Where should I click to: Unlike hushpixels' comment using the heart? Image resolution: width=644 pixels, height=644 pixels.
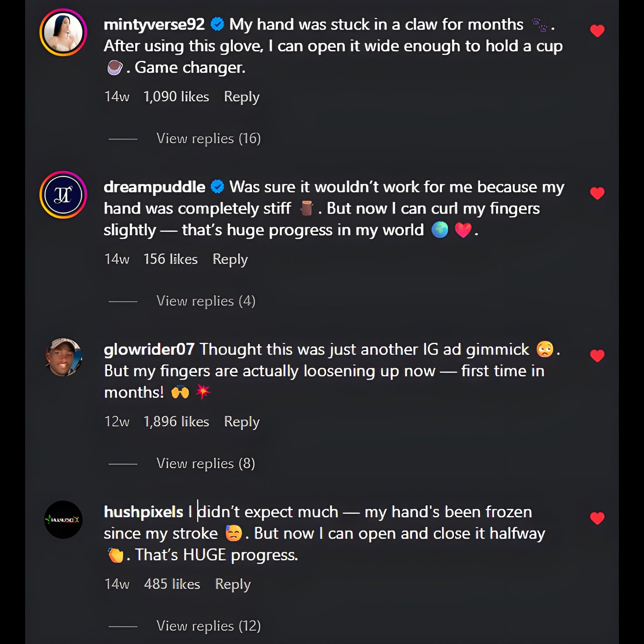click(x=597, y=518)
